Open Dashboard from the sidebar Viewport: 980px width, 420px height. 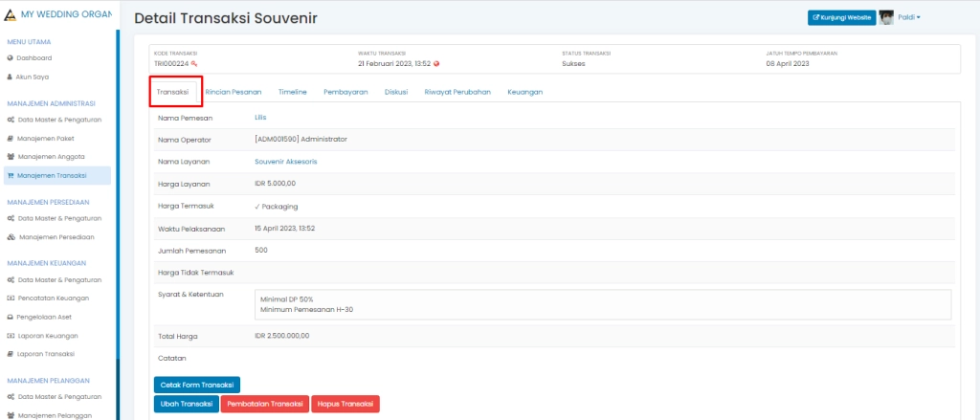33,57
